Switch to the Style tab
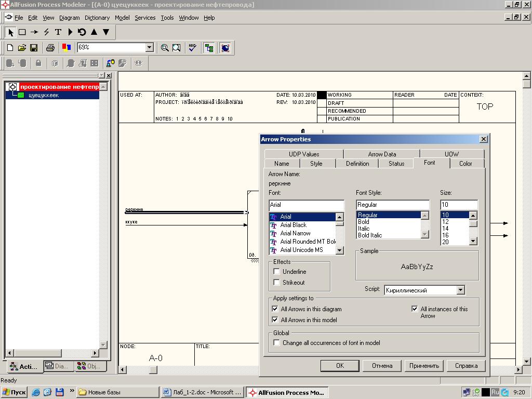The height and width of the screenshot is (399, 532). click(316, 164)
